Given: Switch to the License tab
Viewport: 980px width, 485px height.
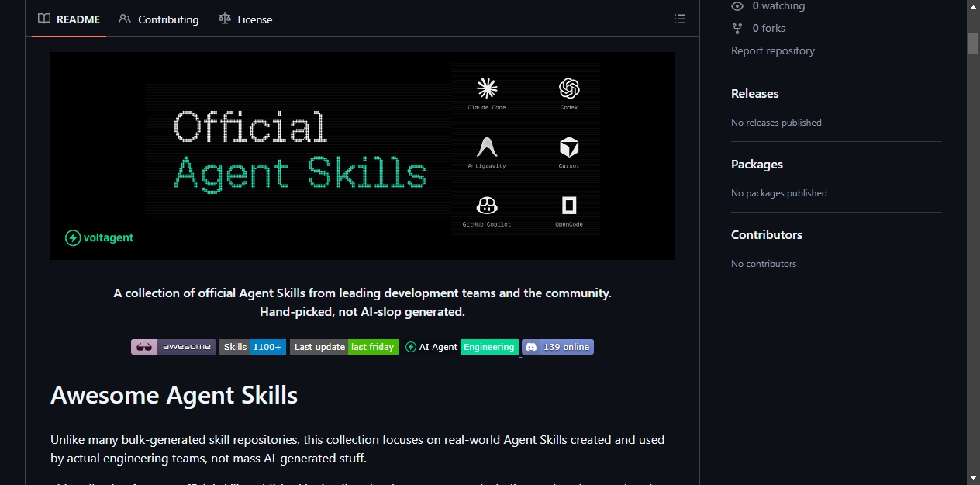Looking at the screenshot, I should (246, 19).
